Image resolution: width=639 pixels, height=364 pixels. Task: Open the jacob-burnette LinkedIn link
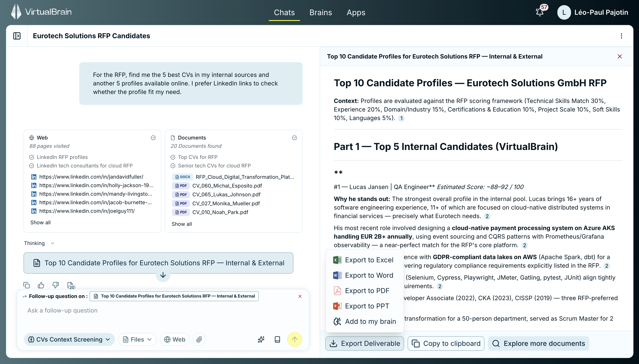[96, 202]
